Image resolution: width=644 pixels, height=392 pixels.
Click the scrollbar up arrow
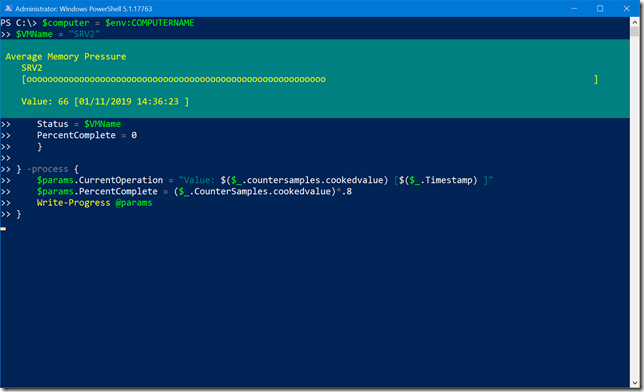(635, 22)
